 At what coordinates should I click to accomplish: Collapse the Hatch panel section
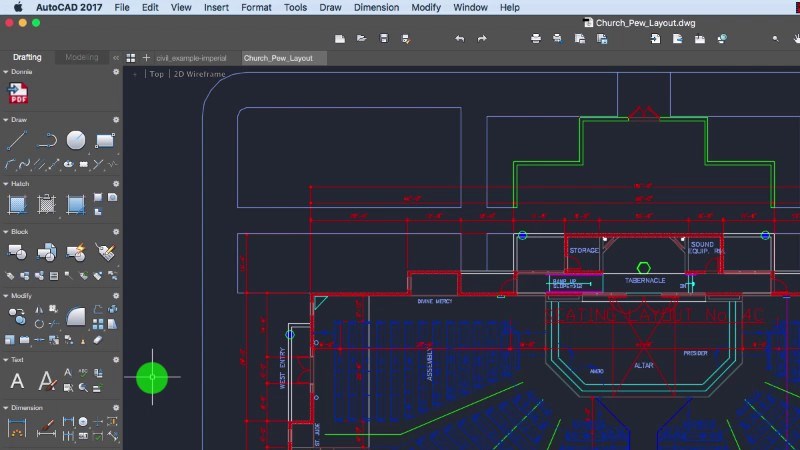point(6,184)
